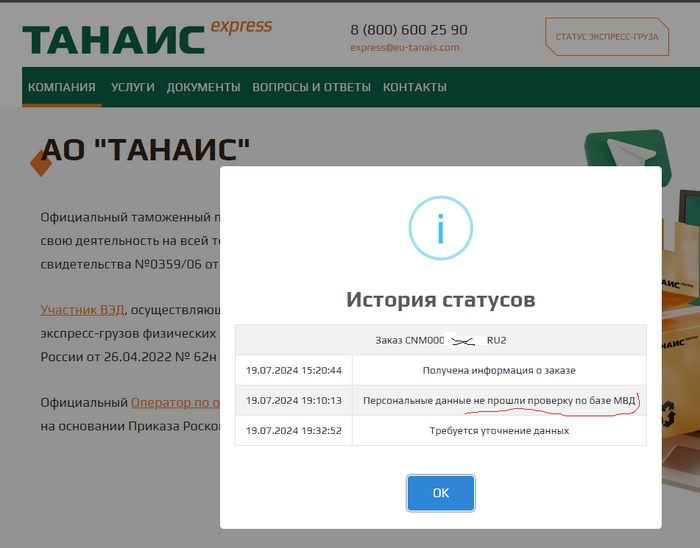This screenshot has width=700, height=548.
Task: Click the ТАНАИС express logo
Action: 147,37
